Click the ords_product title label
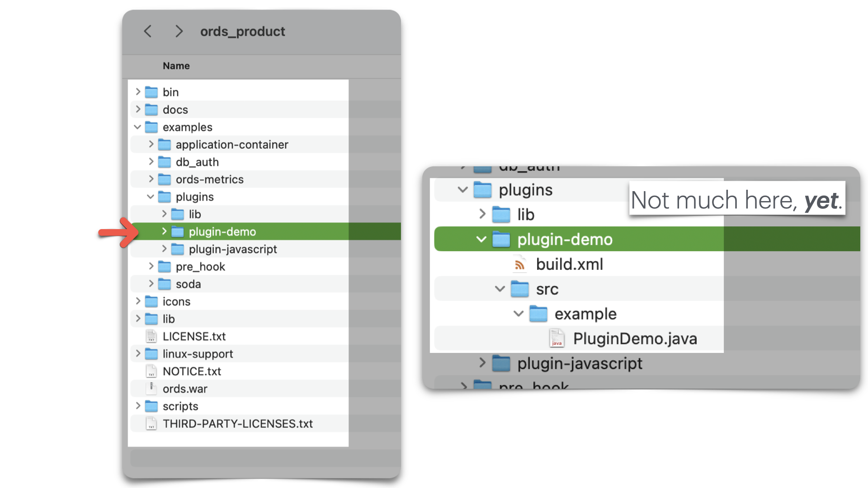This screenshot has width=868, height=488. coord(243,31)
